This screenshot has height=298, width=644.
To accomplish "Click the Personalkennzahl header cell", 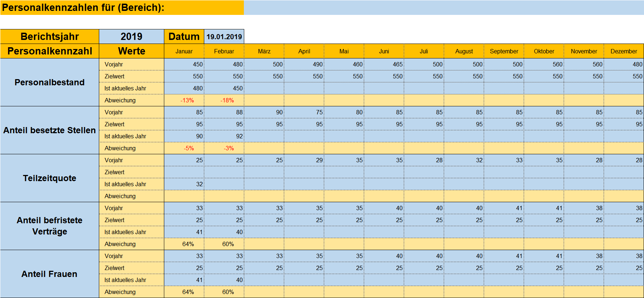I will click(x=49, y=51).
